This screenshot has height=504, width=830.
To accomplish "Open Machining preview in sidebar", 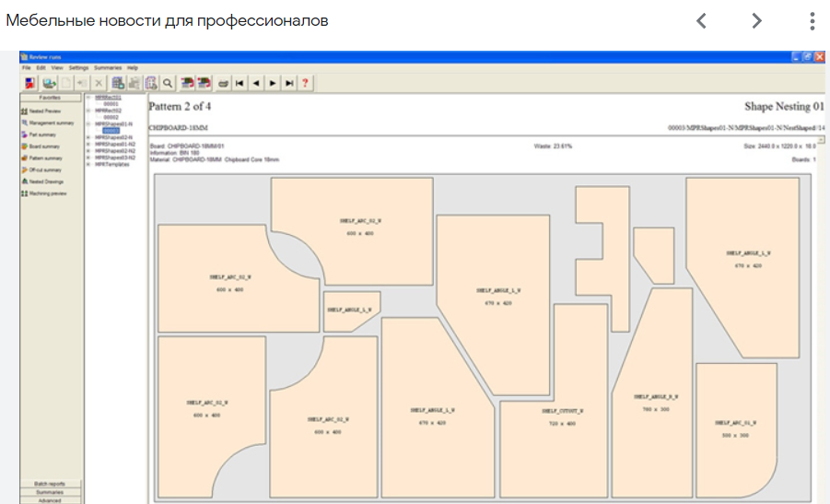I will pyautogui.click(x=44, y=193).
